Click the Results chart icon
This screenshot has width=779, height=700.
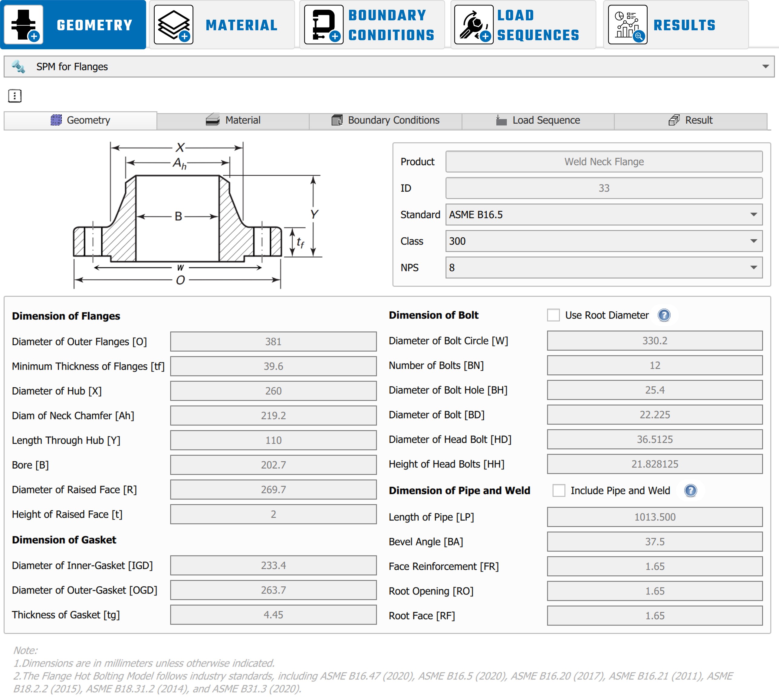(x=628, y=24)
